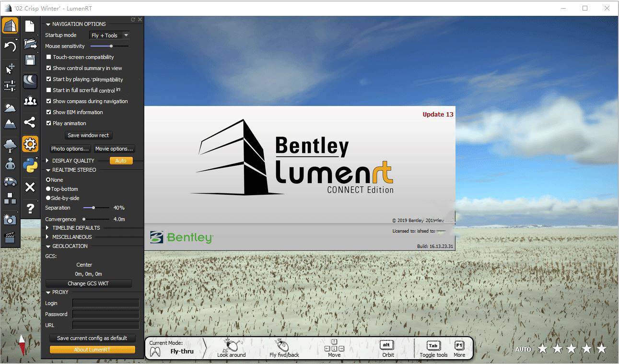Click the Save window rect button
Viewport: 619px width, 364px height.
tap(88, 135)
